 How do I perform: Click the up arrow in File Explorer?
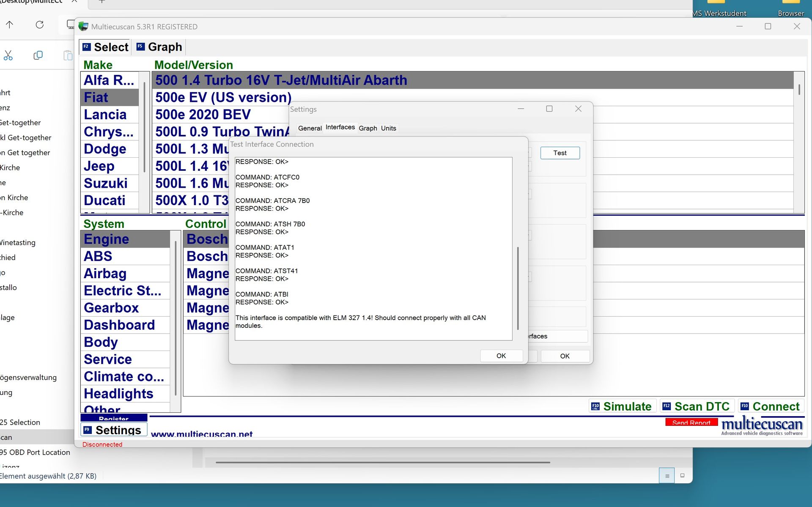[x=9, y=25]
